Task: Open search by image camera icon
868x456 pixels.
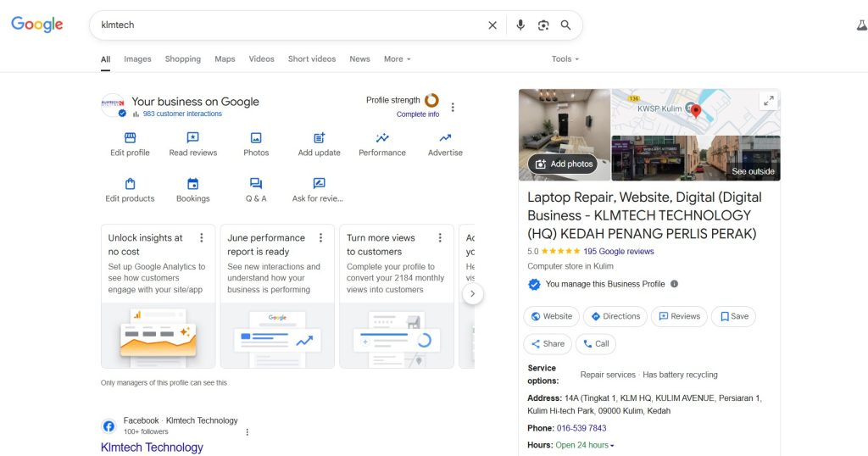Action: click(x=543, y=25)
